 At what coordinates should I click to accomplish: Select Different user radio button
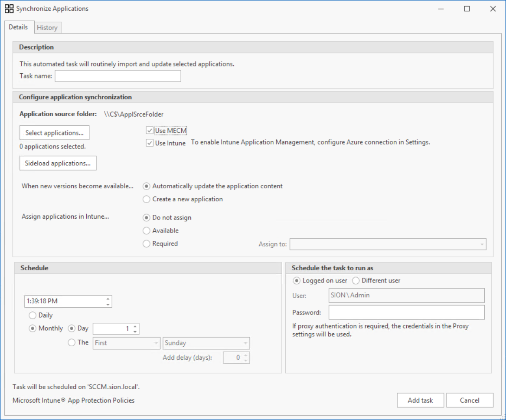[356, 281]
